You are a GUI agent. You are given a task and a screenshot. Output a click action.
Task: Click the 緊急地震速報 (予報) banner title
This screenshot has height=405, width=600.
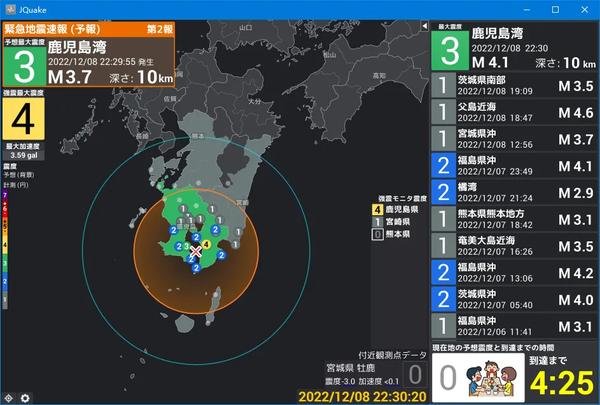[52, 29]
